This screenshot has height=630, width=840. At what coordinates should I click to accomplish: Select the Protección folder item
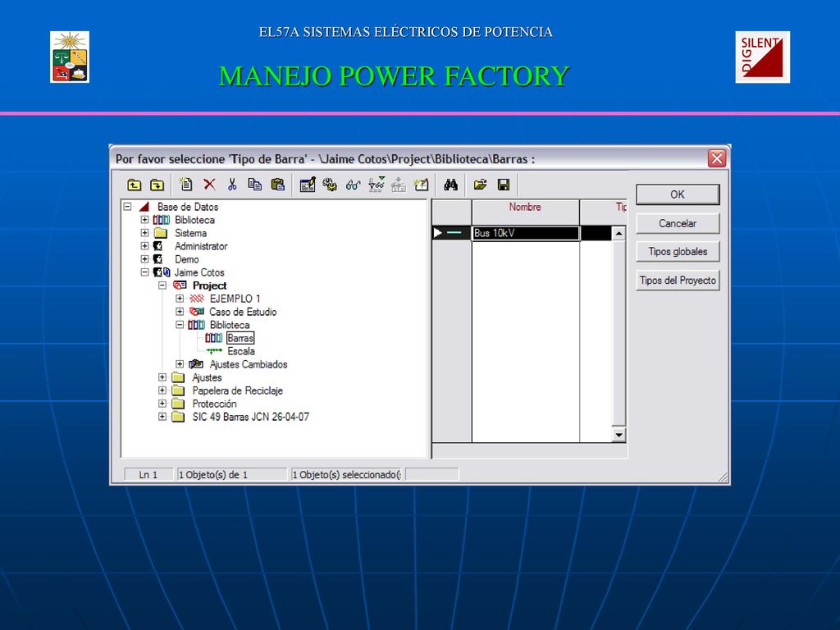[x=214, y=404]
